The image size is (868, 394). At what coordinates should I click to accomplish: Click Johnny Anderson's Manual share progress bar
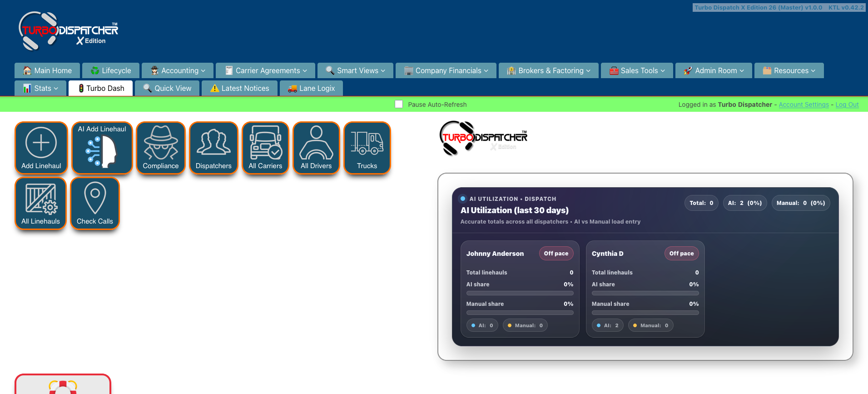click(520, 313)
